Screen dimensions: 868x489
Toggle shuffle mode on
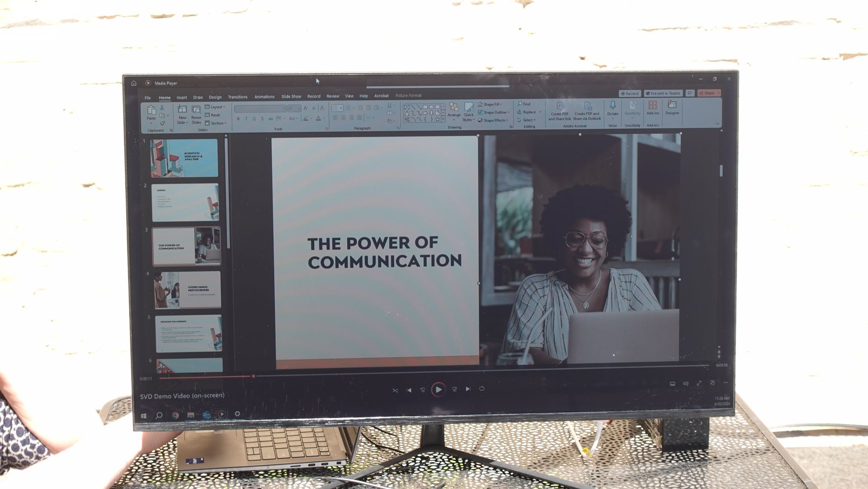tap(395, 390)
